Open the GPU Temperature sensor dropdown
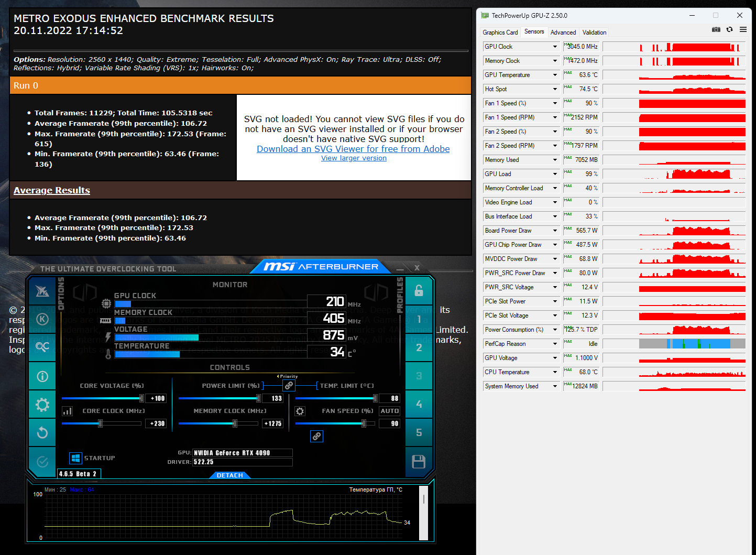The height and width of the screenshot is (555, 756). pyautogui.click(x=555, y=75)
